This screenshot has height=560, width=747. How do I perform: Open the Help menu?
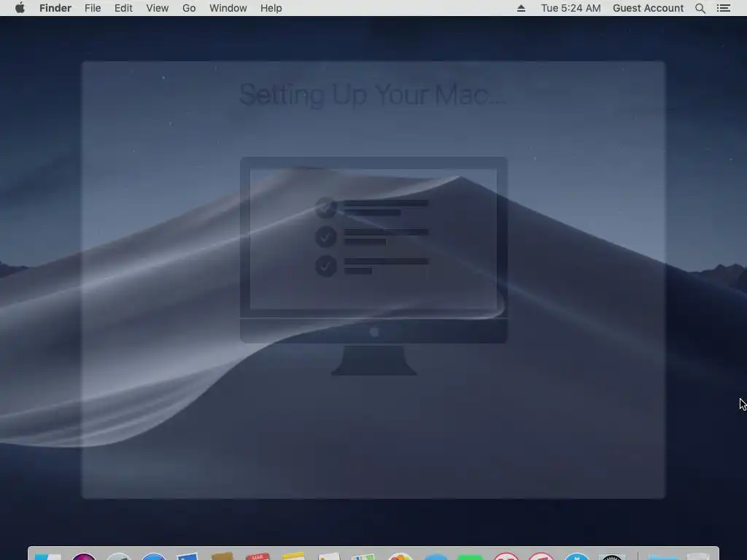271,8
